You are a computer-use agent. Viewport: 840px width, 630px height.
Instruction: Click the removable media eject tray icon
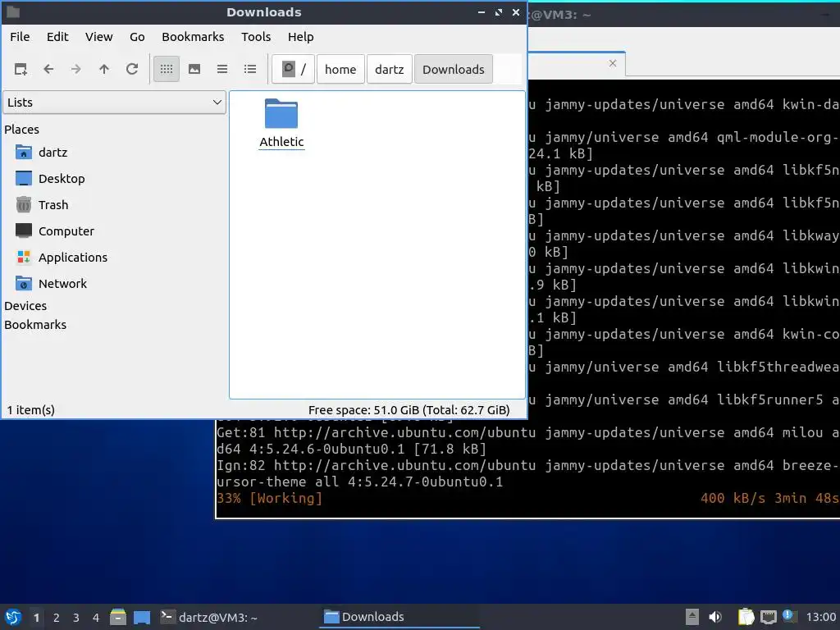692,617
